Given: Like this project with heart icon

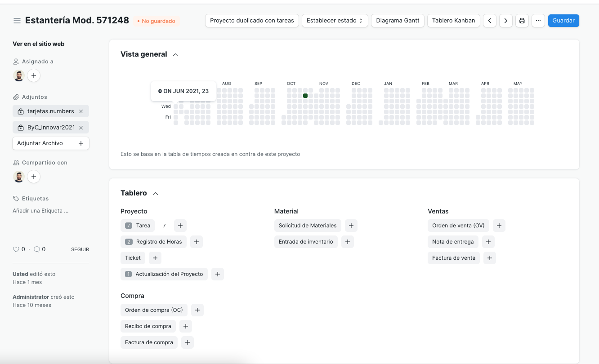Looking at the screenshot, I should 16,249.
